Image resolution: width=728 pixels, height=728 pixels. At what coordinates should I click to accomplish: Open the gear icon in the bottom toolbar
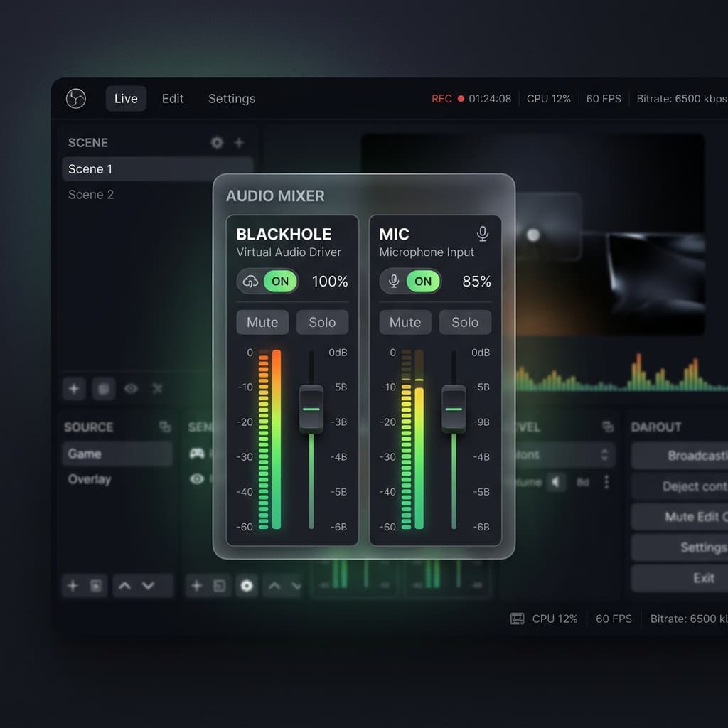(247, 585)
